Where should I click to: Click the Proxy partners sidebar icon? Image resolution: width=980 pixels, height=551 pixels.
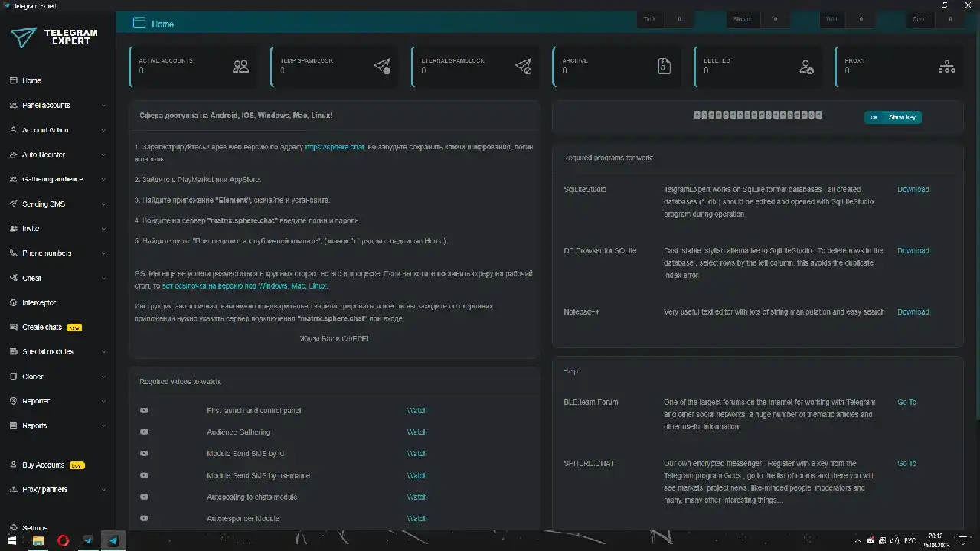coord(13,489)
